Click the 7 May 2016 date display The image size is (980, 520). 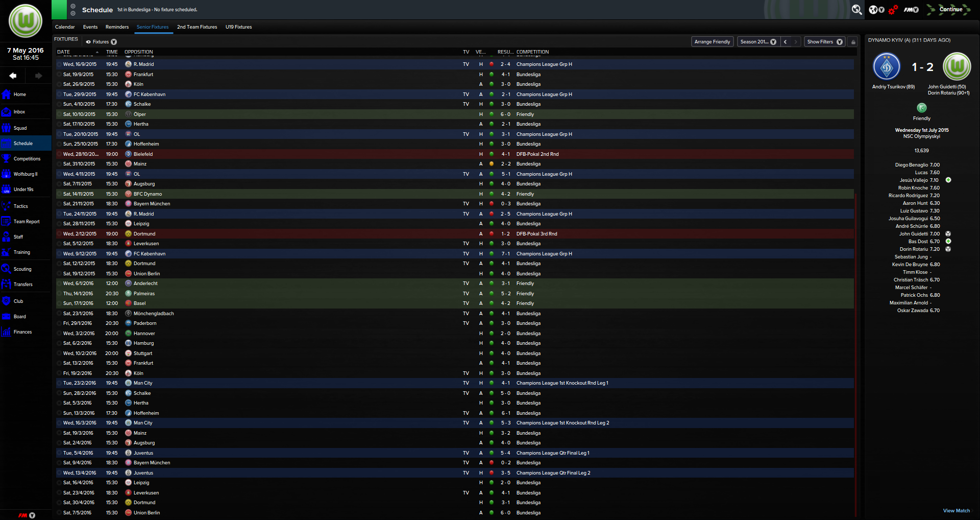pyautogui.click(x=26, y=51)
